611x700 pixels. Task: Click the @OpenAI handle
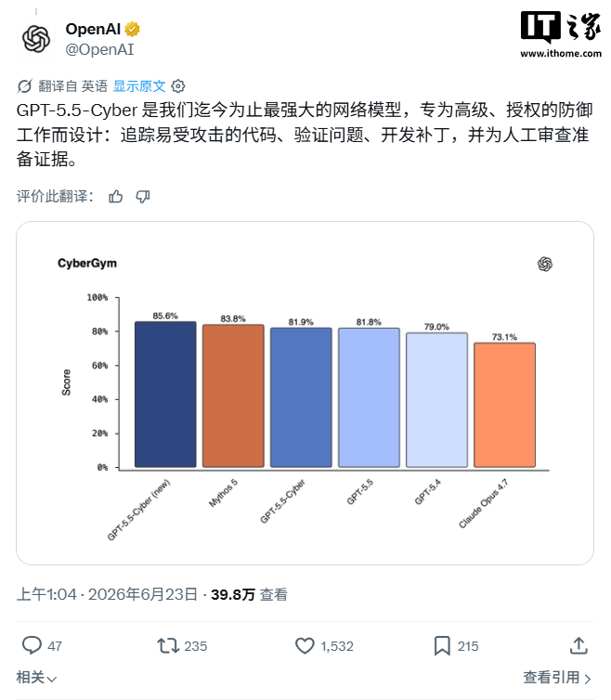coord(100,49)
